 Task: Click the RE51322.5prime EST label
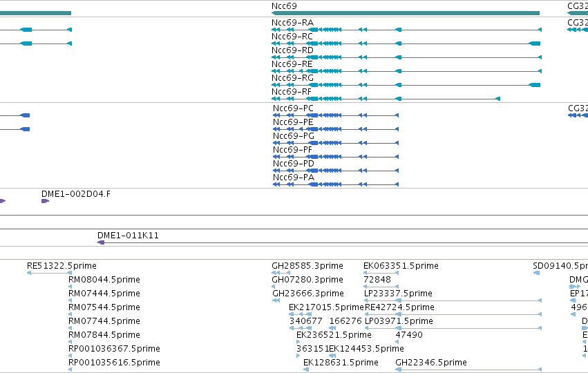[61, 266]
